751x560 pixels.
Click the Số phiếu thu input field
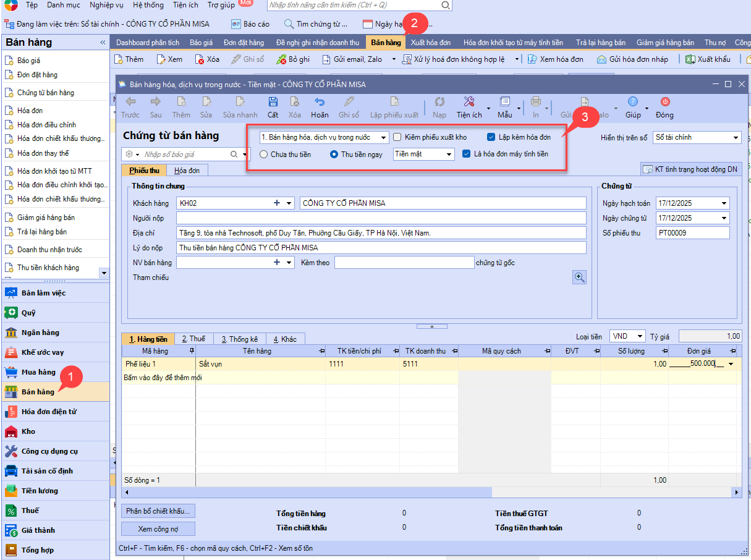pyautogui.click(x=692, y=233)
